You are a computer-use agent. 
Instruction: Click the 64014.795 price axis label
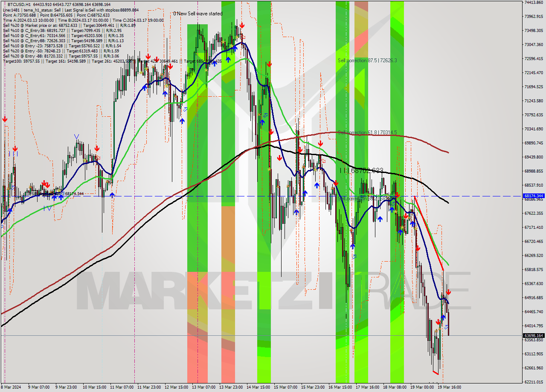click(x=534, y=326)
